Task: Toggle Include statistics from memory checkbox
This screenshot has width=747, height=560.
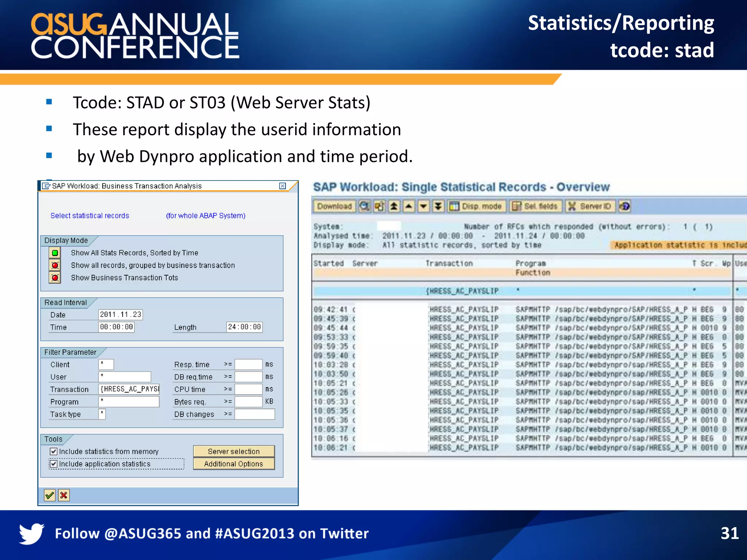Action: (x=54, y=451)
